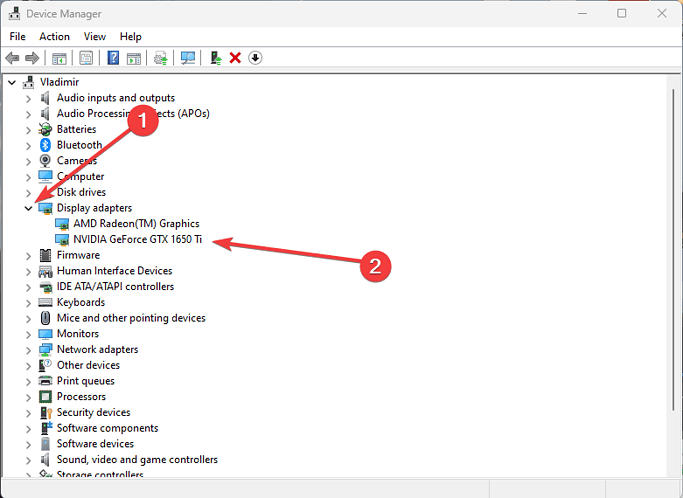
Task: Select NVIDIA GeForce GTX 1650 Ti device
Action: 137,240
